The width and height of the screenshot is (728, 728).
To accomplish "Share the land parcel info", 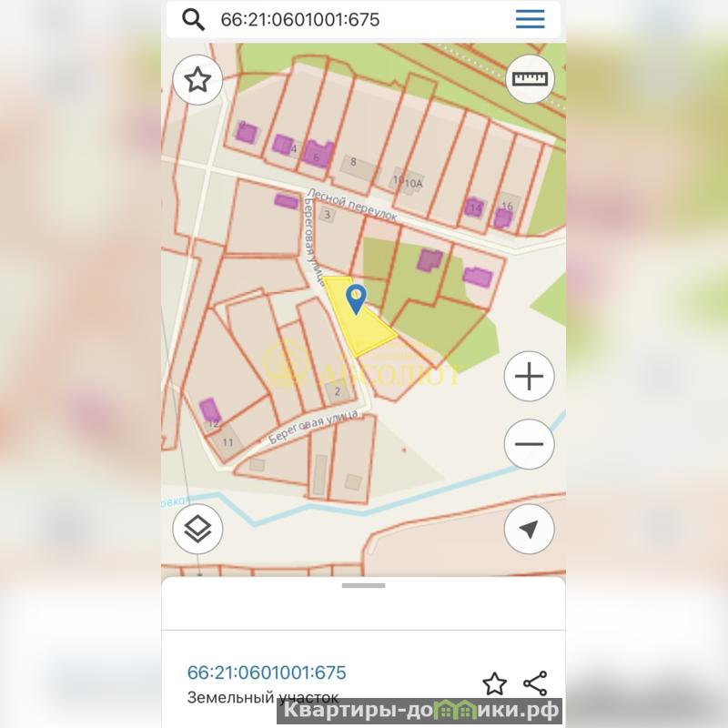I will click(x=535, y=683).
